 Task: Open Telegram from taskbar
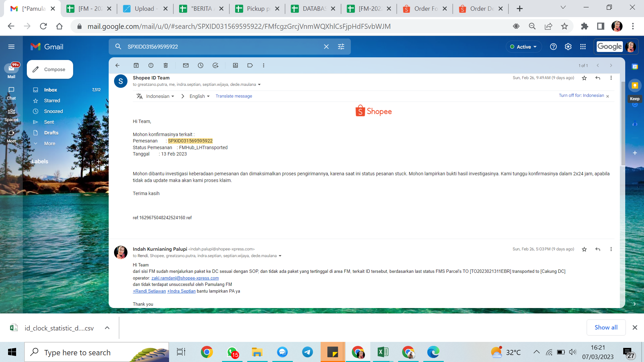[307, 352]
